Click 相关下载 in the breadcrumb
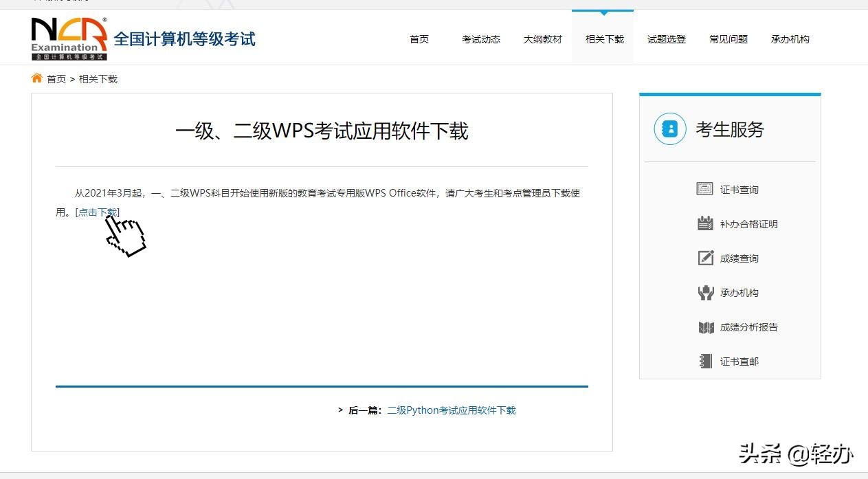 tap(98, 79)
